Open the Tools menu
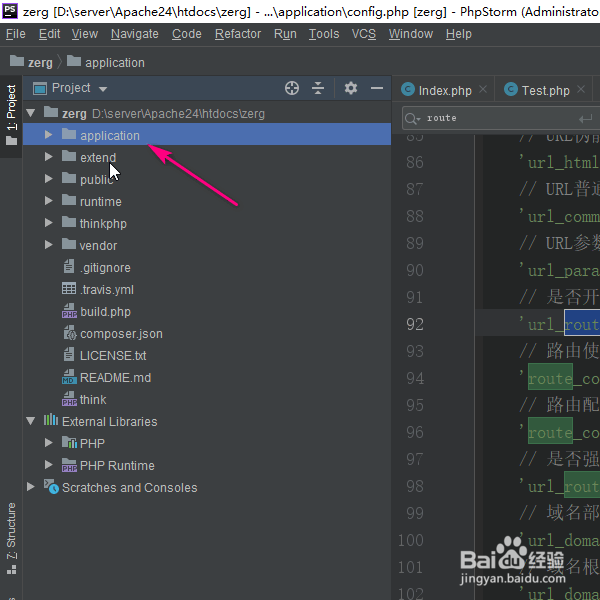 coord(324,34)
